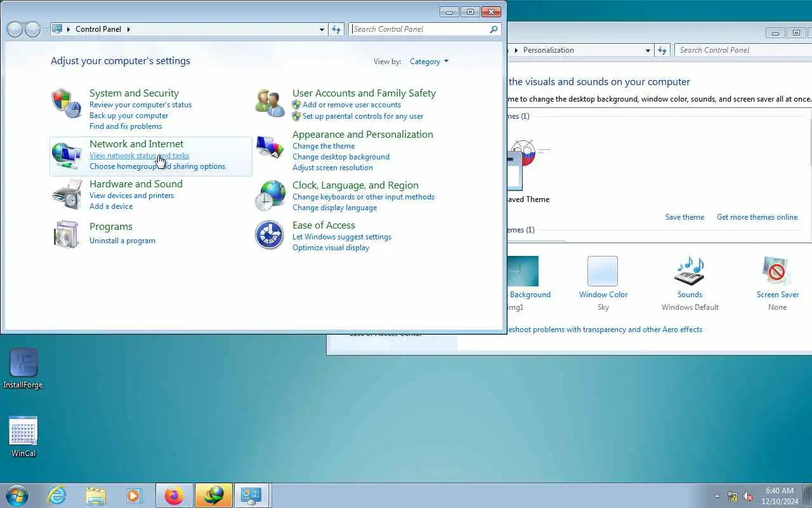Open the recent pages dropdown beside nav arrows
The height and width of the screenshot is (508, 812).
45,29
